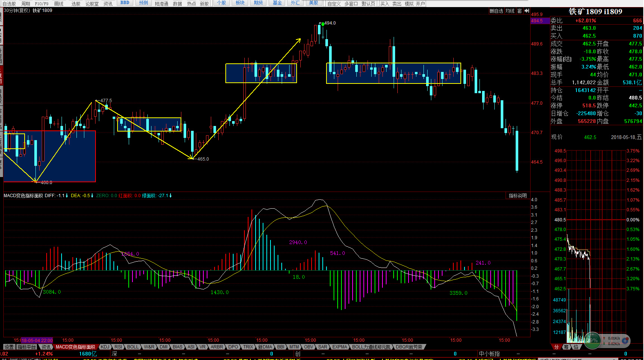Click the 铁矿1809 i1809 title in the quote panel
This screenshot has width=644, height=360.
pos(595,12)
